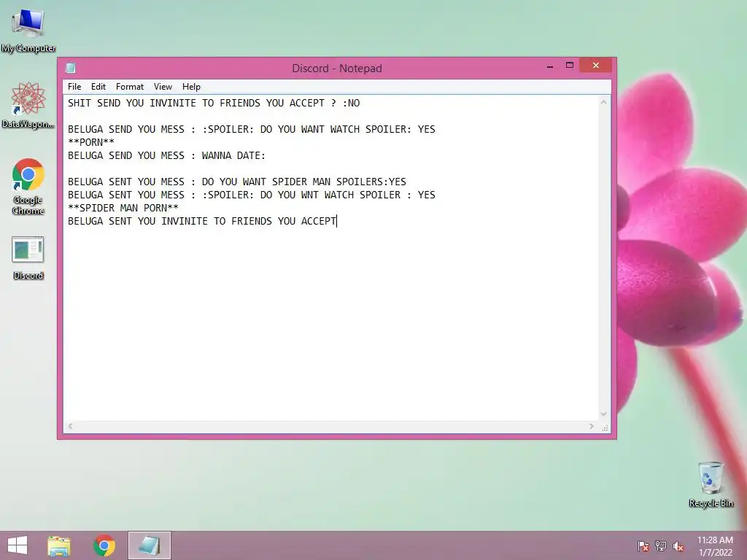Click the line 'WANNA DATE:'
The height and width of the screenshot is (560, 747).
tap(167, 156)
